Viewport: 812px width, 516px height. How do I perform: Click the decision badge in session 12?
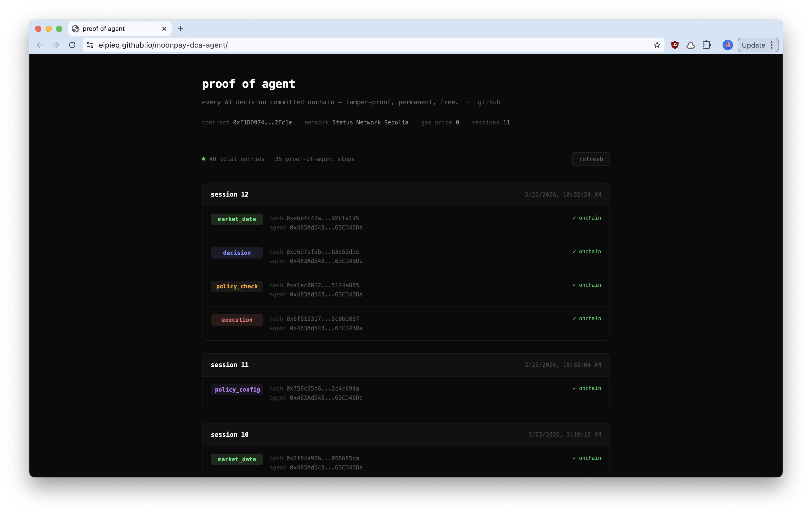tap(237, 253)
